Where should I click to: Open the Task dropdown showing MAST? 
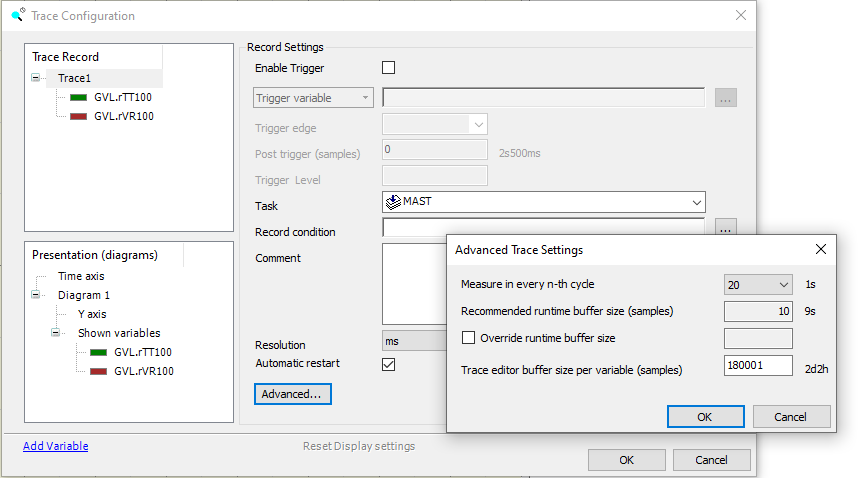click(x=696, y=202)
